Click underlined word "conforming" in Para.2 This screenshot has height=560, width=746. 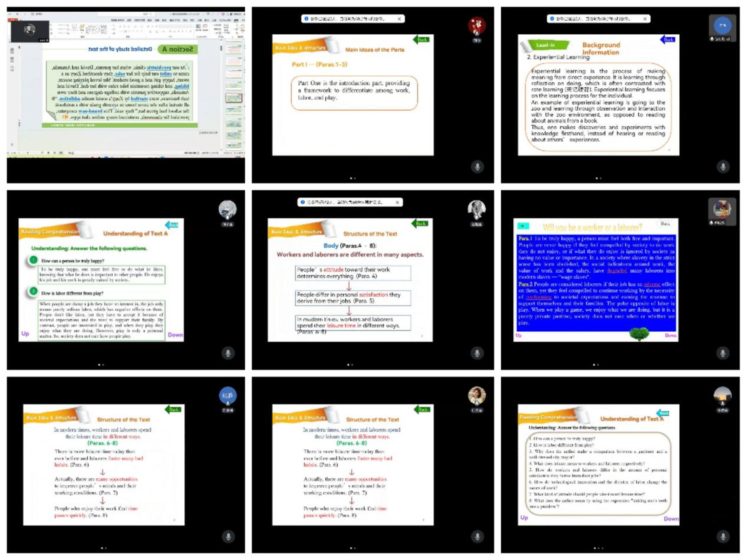[539, 297]
